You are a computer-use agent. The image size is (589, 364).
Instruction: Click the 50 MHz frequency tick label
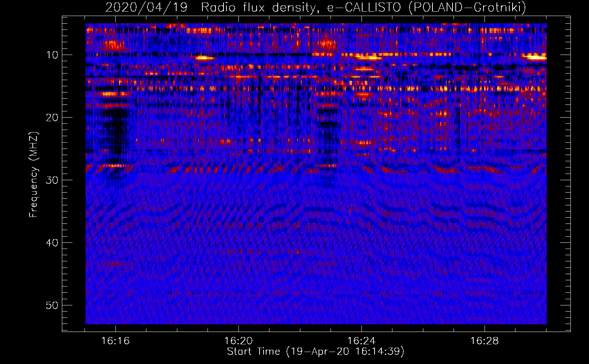click(x=52, y=305)
